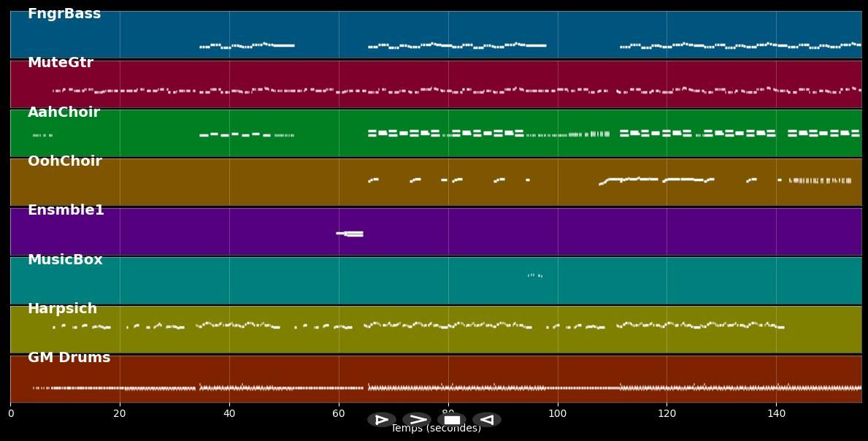Click the AahChoir track name
This screenshot has height=441, width=868.
click(64, 112)
